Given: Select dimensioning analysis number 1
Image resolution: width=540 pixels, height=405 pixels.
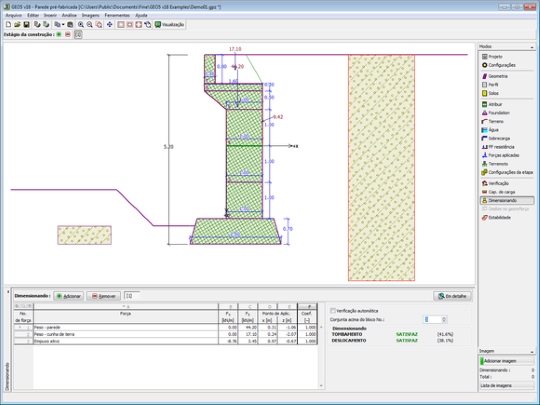Looking at the screenshot, I should [129, 296].
